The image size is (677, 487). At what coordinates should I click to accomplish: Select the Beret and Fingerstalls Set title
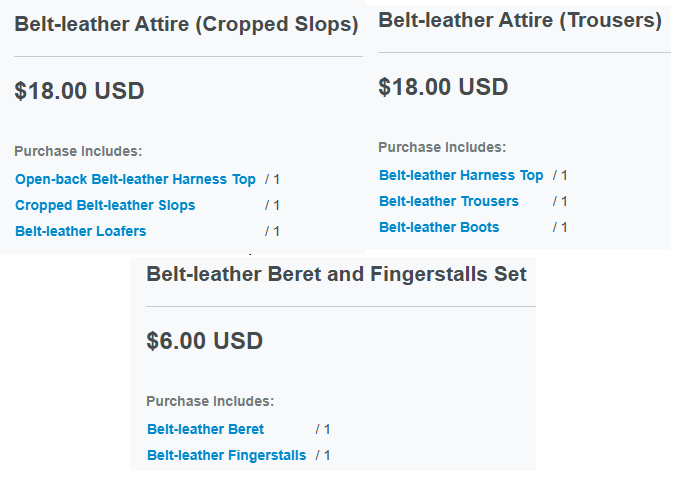coord(336,274)
